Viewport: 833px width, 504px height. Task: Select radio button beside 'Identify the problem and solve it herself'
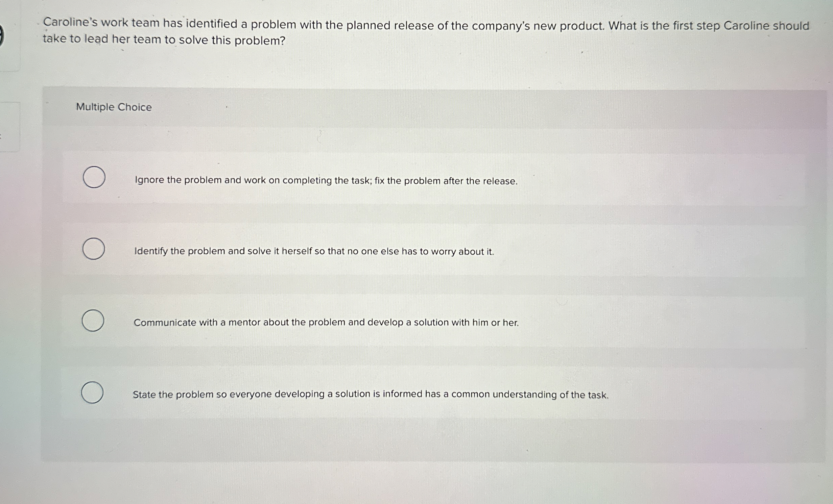click(x=94, y=249)
